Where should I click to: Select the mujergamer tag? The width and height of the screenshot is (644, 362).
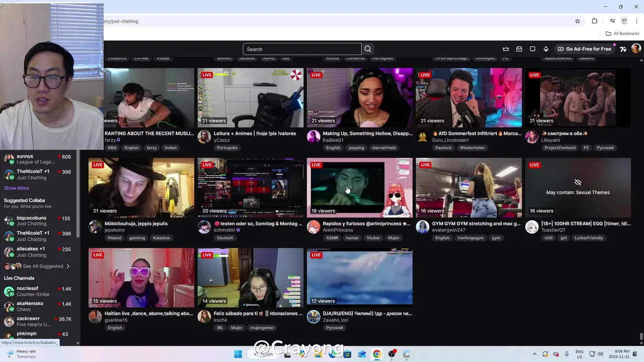(262, 328)
